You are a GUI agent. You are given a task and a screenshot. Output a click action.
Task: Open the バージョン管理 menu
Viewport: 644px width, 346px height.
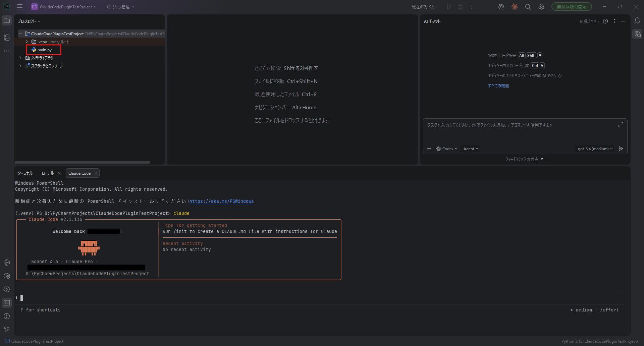point(120,7)
